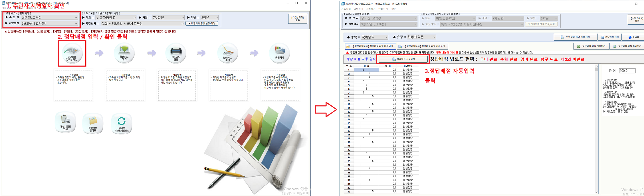The width and height of the screenshot is (644, 196).
Task: Click the 총점 input field showing 100.0
Action: [627, 71]
